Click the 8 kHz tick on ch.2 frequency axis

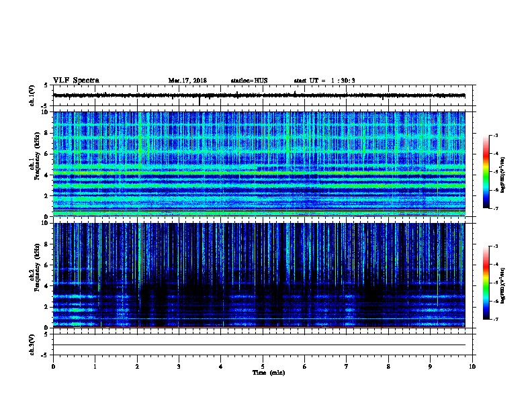(46, 244)
